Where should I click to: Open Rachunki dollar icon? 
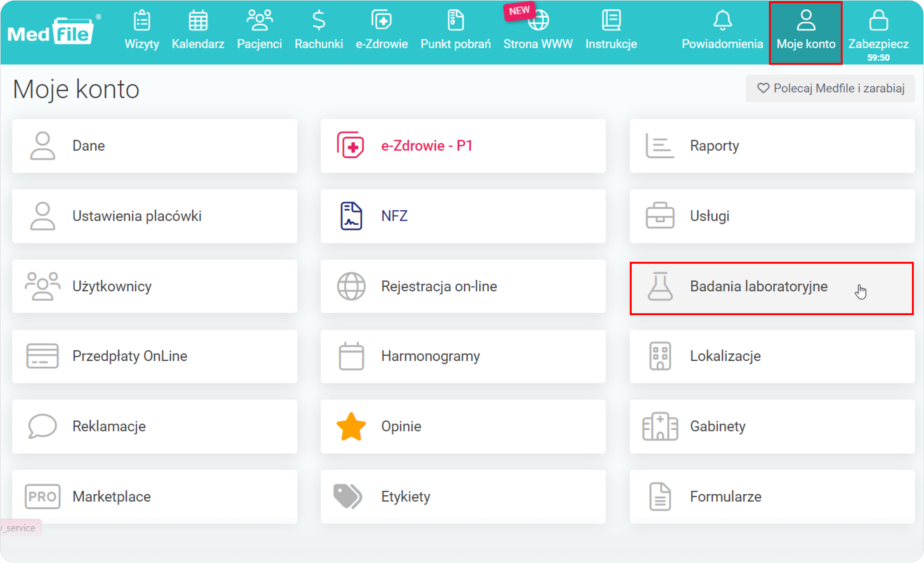coord(319,20)
